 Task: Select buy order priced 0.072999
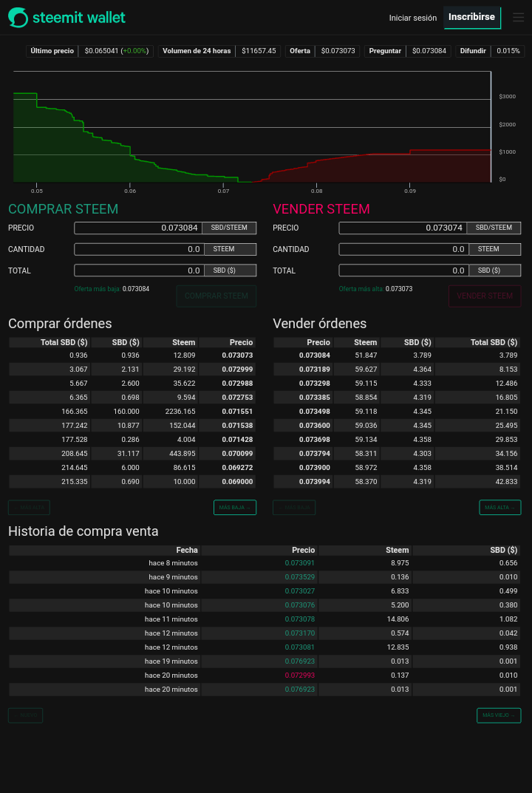click(132, 370)
